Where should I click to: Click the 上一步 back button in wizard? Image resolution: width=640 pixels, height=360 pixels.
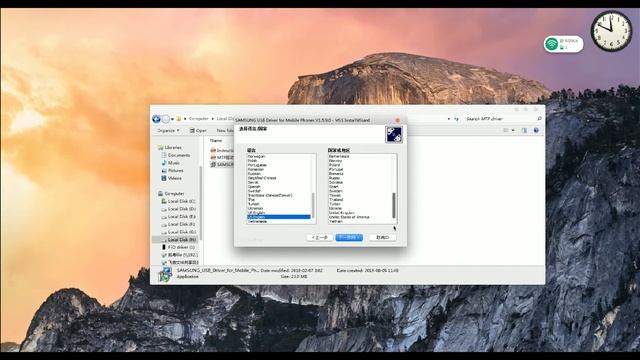point(320,238)
